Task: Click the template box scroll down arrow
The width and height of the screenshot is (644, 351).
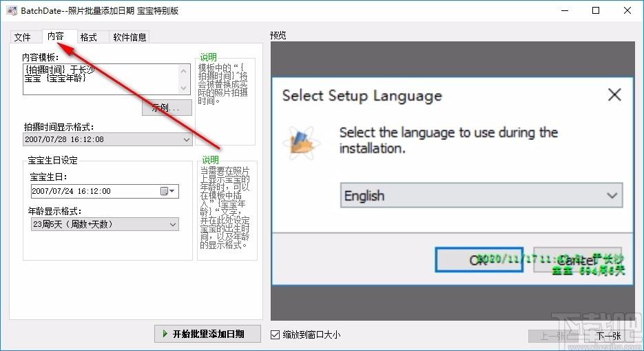Action: [184, 88]
